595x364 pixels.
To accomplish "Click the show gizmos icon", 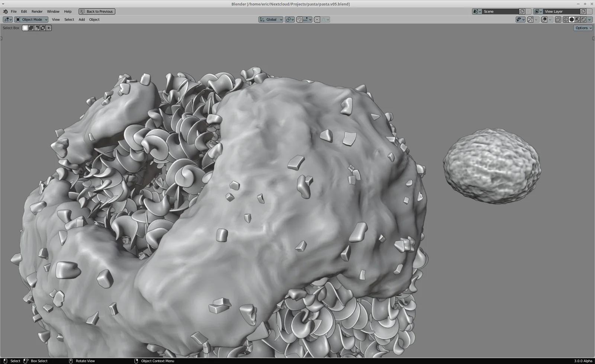I will [x=530, y=19].
